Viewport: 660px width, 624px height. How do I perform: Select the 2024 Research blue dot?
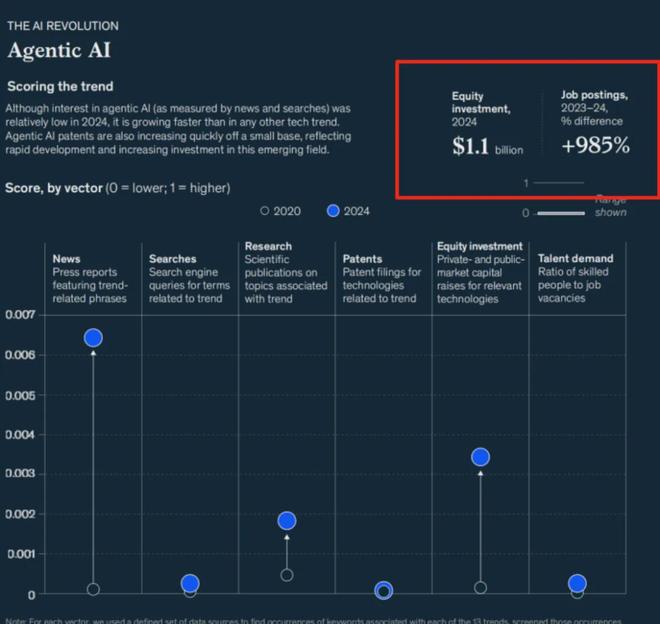[x=287, y=521]
